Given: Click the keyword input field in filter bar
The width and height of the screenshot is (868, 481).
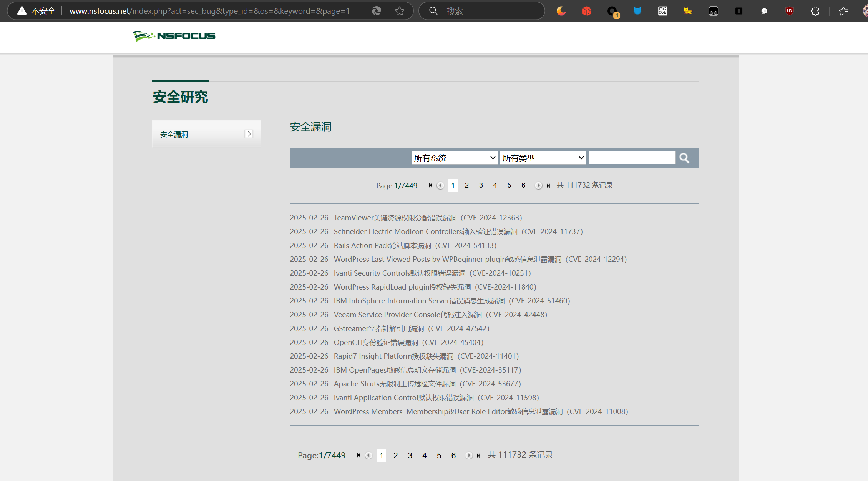Looking at the screenshot, I should [x=632, y=158].
